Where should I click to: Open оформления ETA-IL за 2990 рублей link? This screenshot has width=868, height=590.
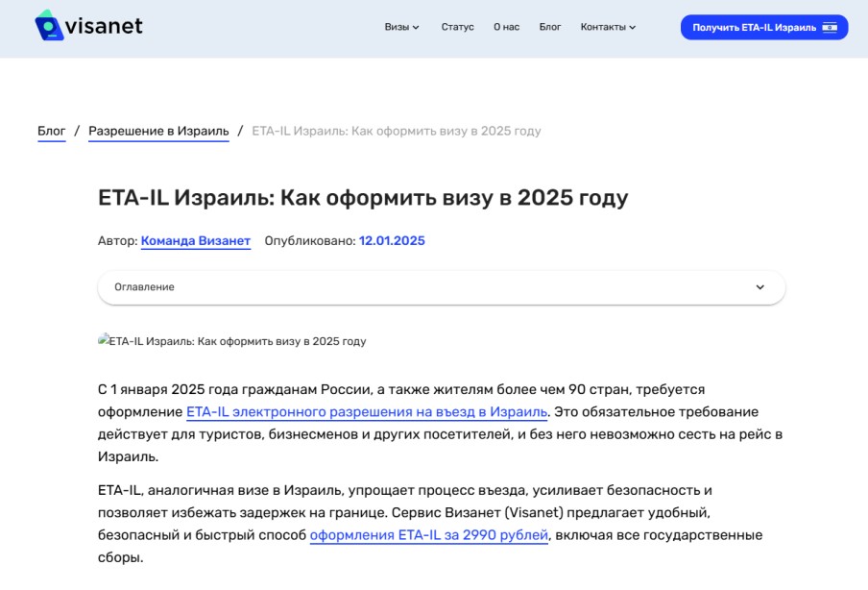[x=429, y=535]
